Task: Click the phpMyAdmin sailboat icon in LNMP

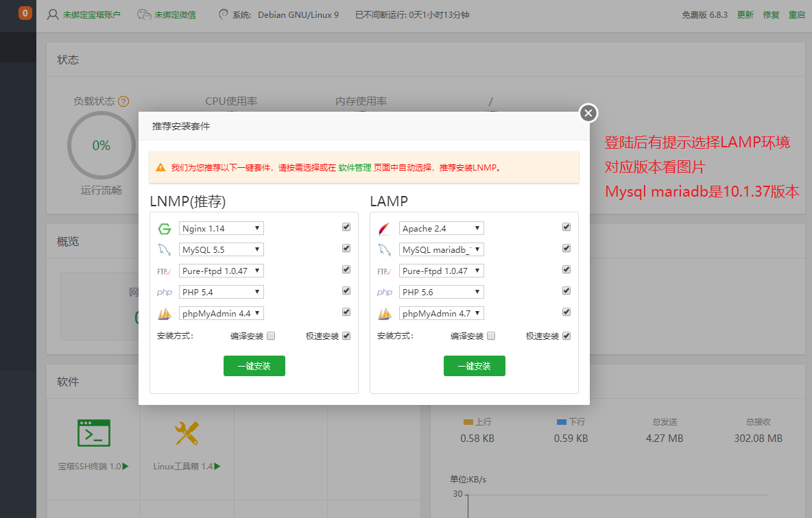Action: [165, 314]
